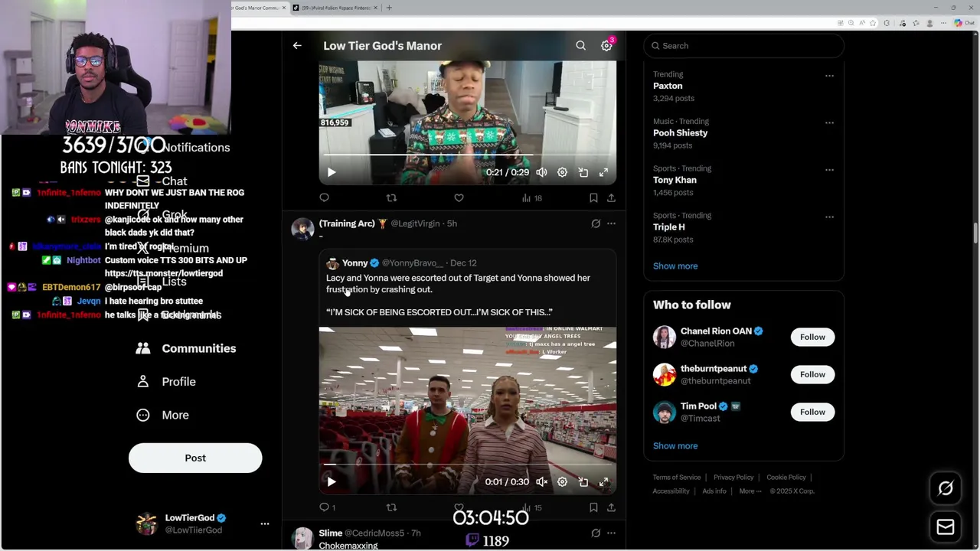Toggle picture-in-picture on top video
The width and height of the screenshot is (980, 551).
583,173
